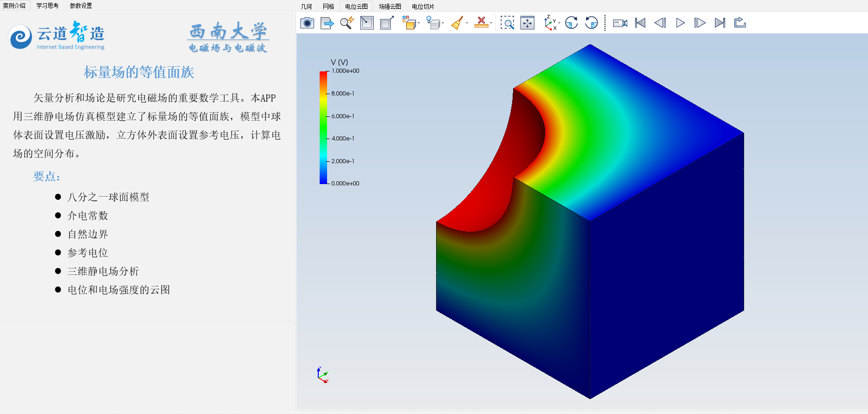868x414 pixels.
Task: Click the bullet text 电位和电场强度的云图
Action: (x=119, y=290)
